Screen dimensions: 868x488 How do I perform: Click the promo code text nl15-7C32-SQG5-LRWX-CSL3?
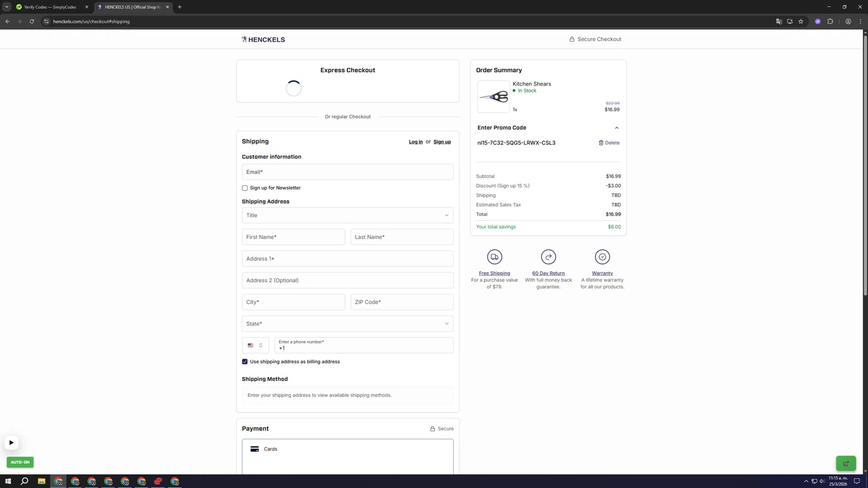(x=516, y=143)
